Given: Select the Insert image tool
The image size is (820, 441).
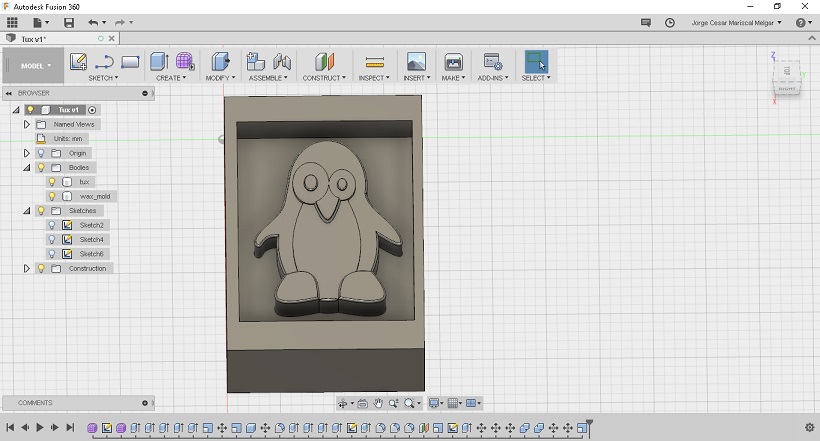Looking at the screenshot, I should pyautogui.click(x=416, y=62).
